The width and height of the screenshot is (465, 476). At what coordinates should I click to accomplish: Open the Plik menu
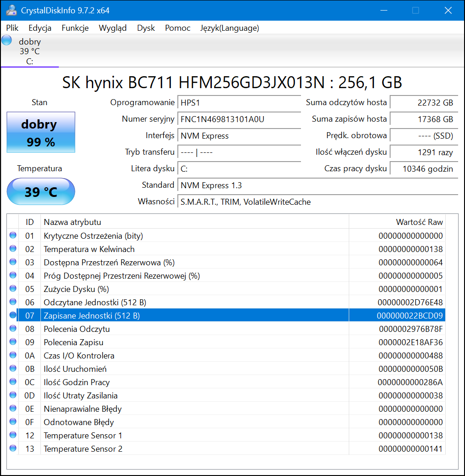point(12,28)
